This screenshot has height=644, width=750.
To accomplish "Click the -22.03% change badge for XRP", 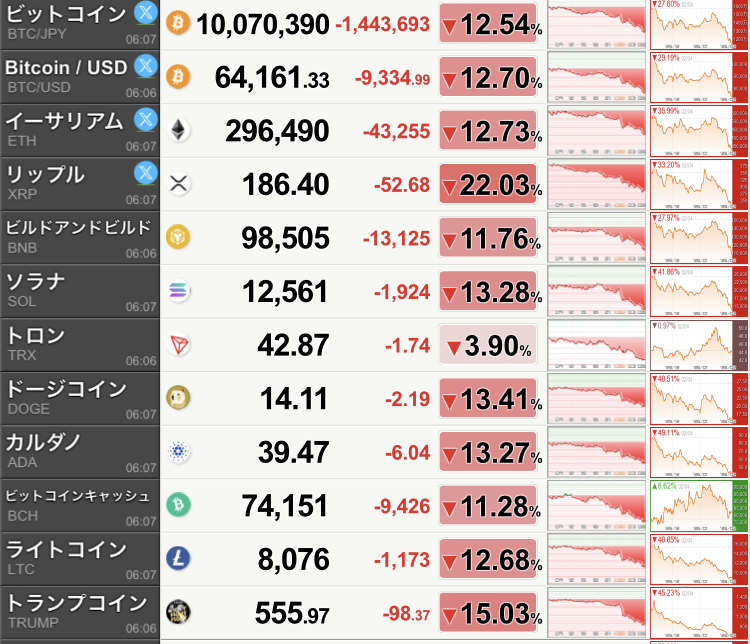I will (491, 184).
